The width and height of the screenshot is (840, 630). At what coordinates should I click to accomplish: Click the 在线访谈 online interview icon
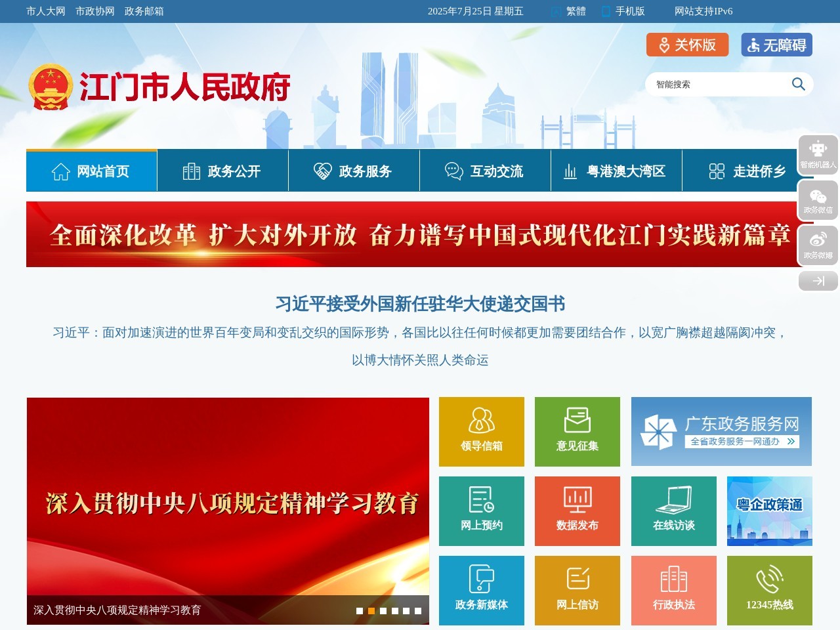tap(673, 511)
